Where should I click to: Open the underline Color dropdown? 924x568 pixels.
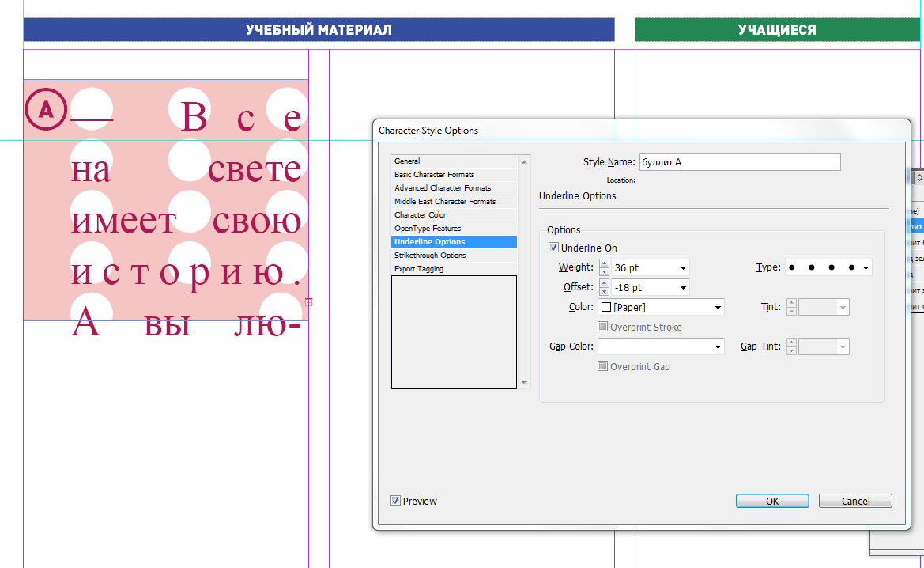point(718,307)
